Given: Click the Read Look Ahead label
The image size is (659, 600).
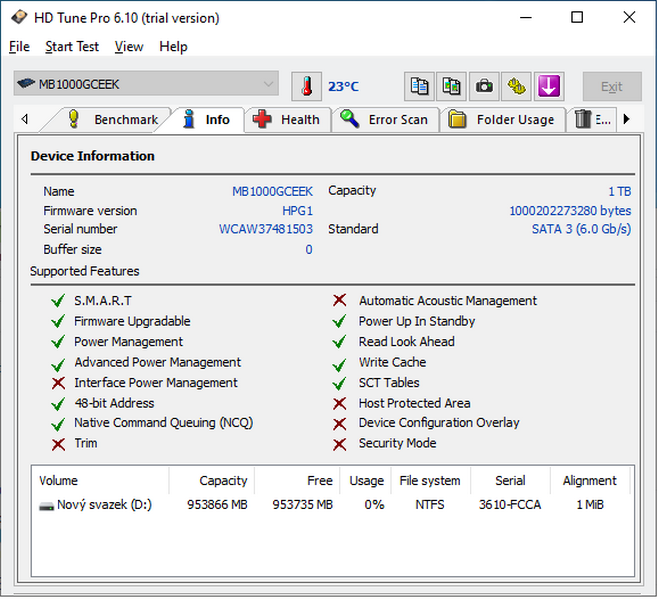Looking at the screenshot, I should 407,342.
